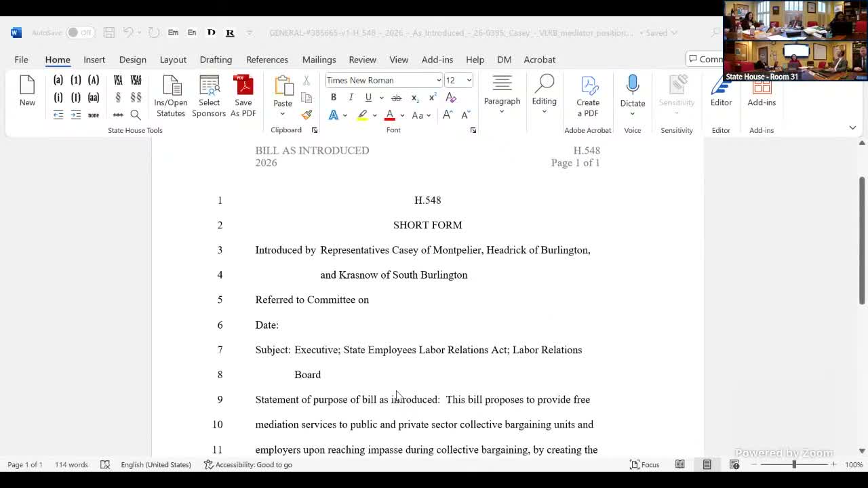The width and height of the screenshot is (868, 488).
Task: Click the Subscript icon
Action: tap(414, 98)
